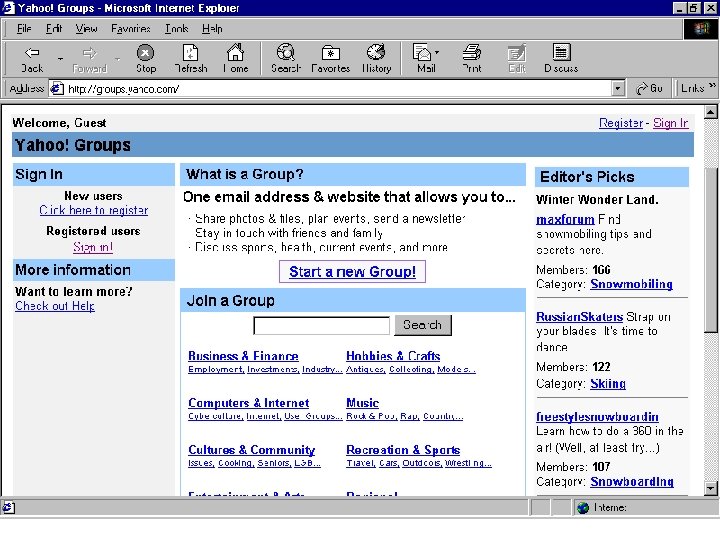Open the 'Check out Help' link
This screenshot has width=720, height=540.
(x=55, y=306)
